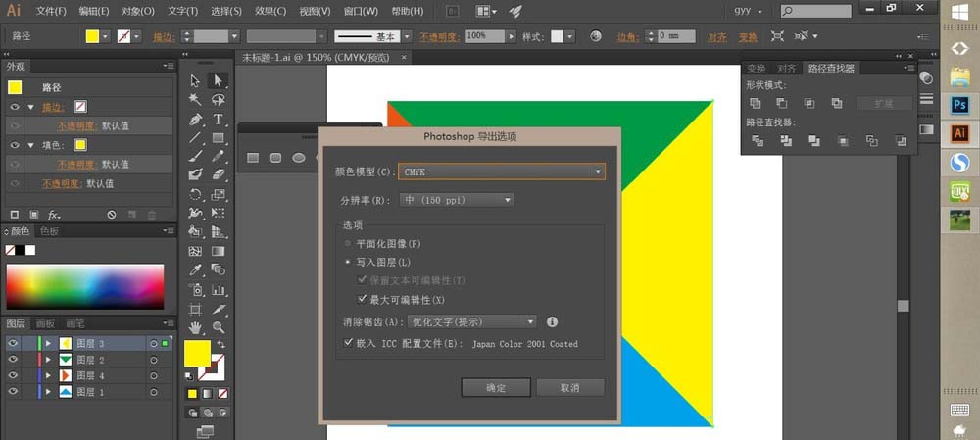
Task: Click the Unite shape mode icon
Action: [755, 103]
